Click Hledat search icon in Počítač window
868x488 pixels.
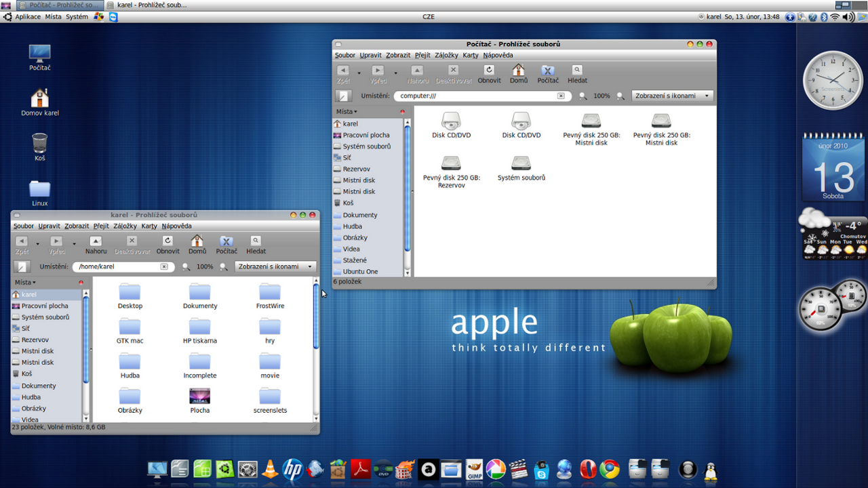coord(577,70)
